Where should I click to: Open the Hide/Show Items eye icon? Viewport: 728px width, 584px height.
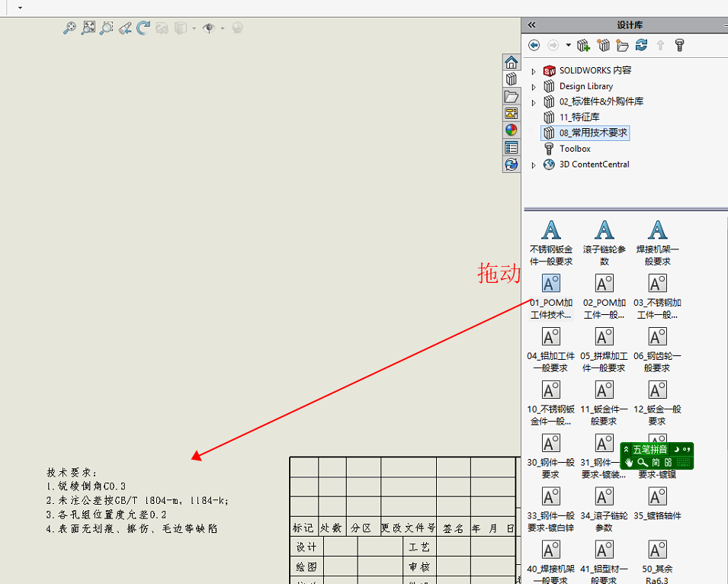click(209, 28)
